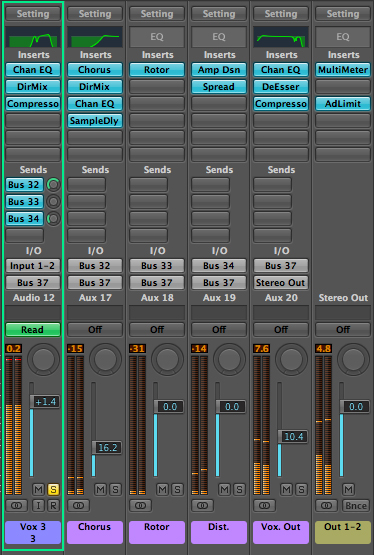
Task: Open the Chorus insert plug-in
Action: click(x=95, y=70)
